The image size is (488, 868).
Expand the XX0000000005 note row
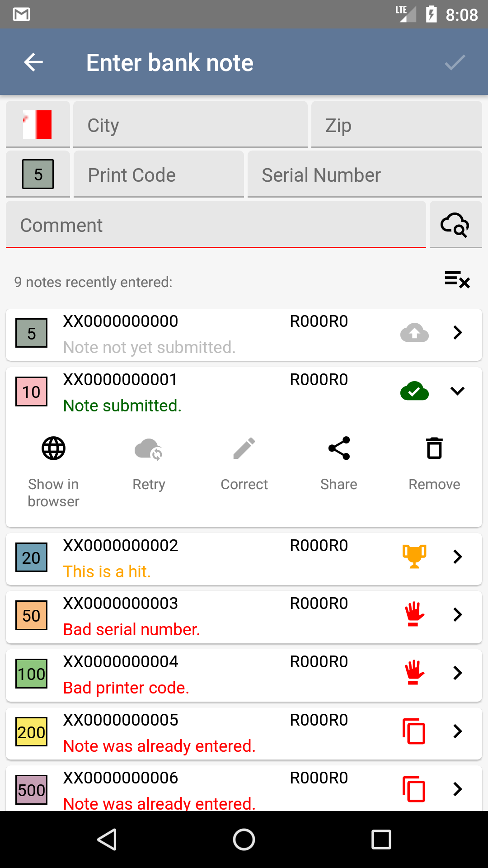(x=458, y=731)
